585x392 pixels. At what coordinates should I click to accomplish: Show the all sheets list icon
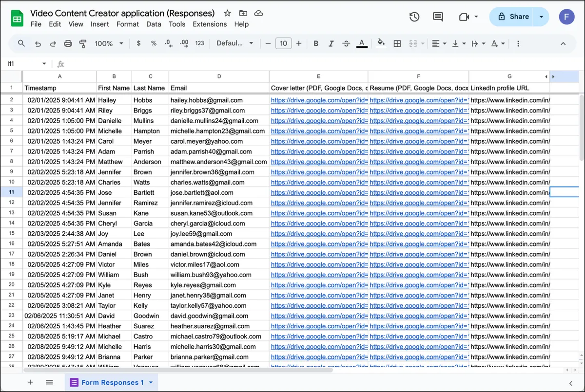point(49,382)
